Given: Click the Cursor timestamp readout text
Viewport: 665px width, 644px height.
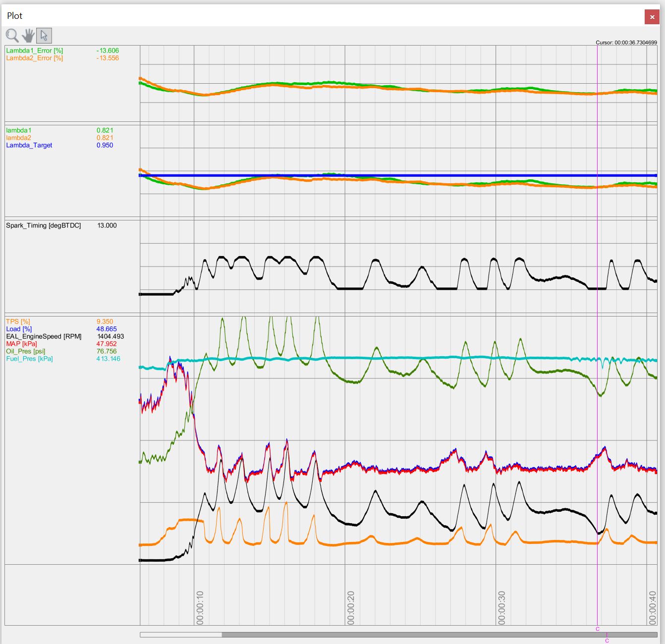Looking at the screenshot, I should click(x=626, y=43).
